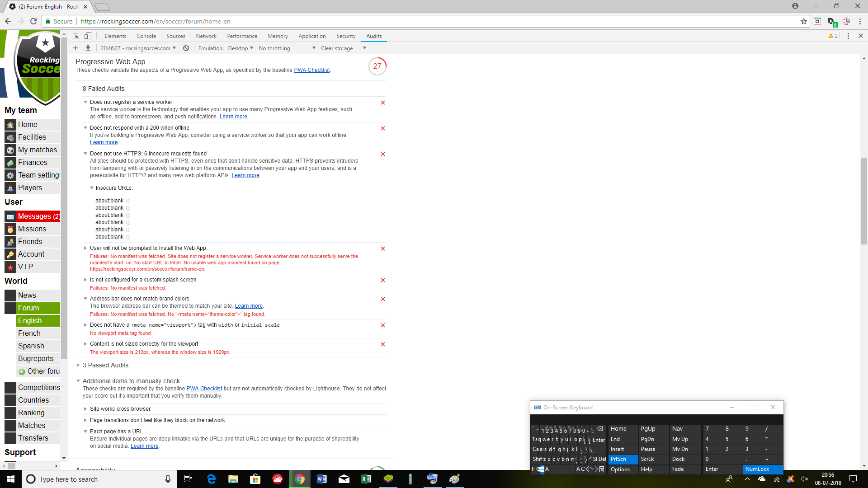Click the Progressive Web App score gauge 27
This screenshot has height=488, width=868.
coord(377,66)
